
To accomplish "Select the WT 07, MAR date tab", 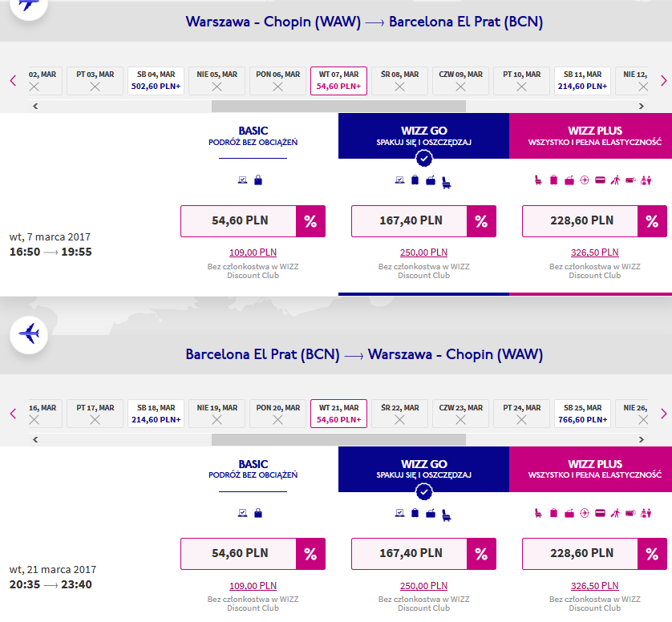I will tap(338, 80).
